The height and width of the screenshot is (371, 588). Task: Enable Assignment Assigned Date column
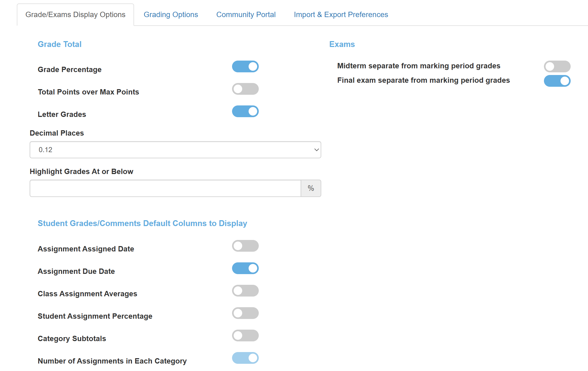coord(245,246)
